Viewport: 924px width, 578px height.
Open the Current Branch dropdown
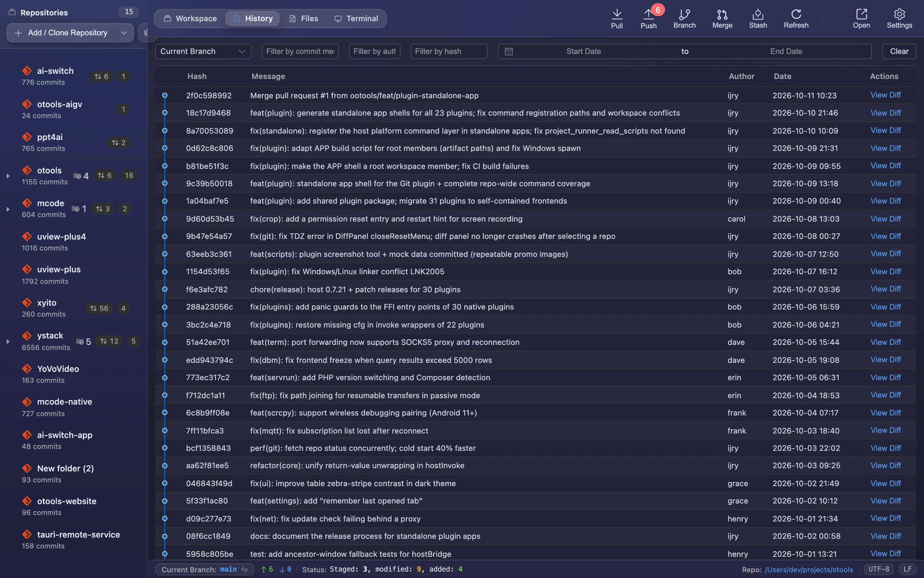[x=203, y=51]
